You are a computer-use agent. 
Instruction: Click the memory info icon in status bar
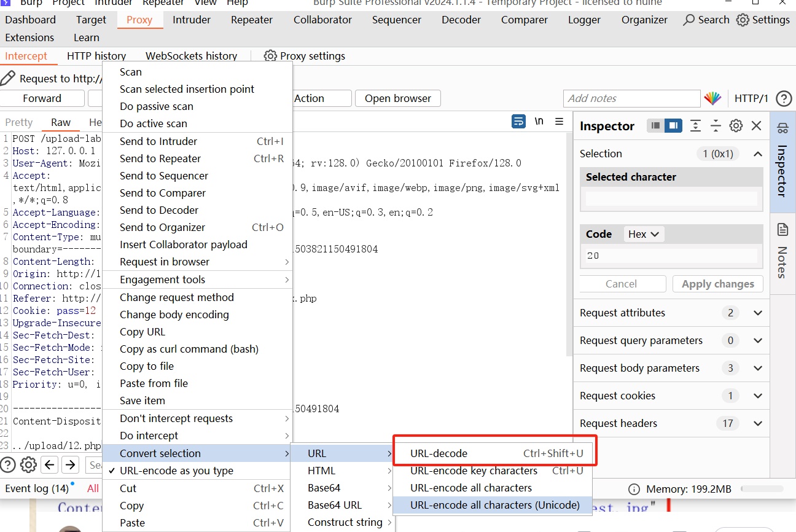634,490
